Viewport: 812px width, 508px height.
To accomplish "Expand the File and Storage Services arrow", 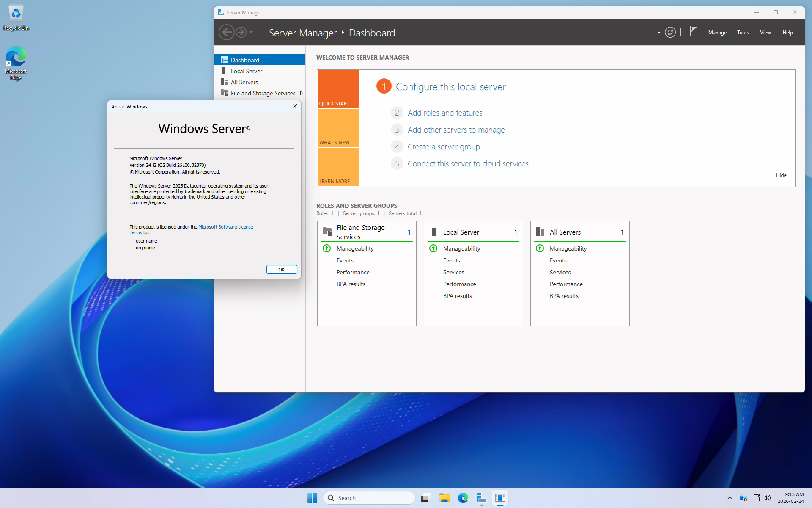I will point(301,93).
